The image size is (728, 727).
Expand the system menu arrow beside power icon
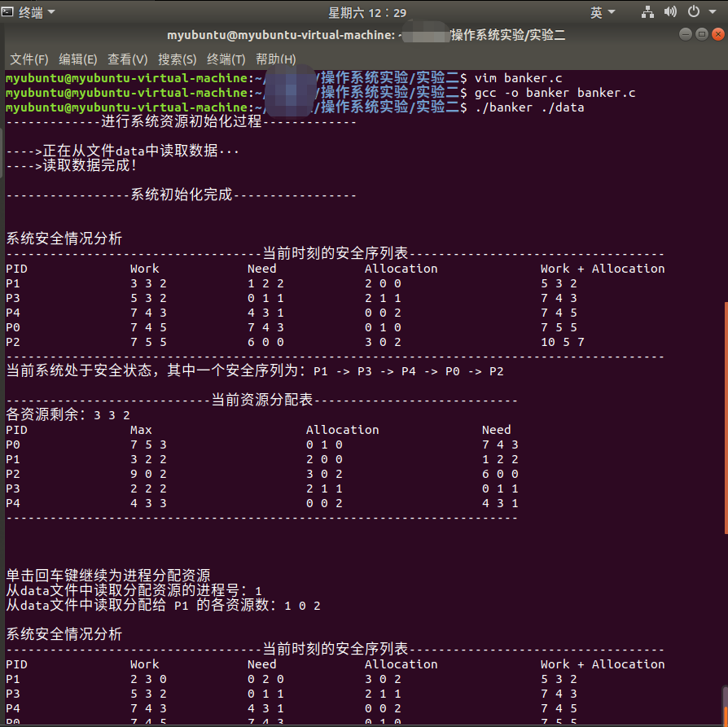click(713, 12)
